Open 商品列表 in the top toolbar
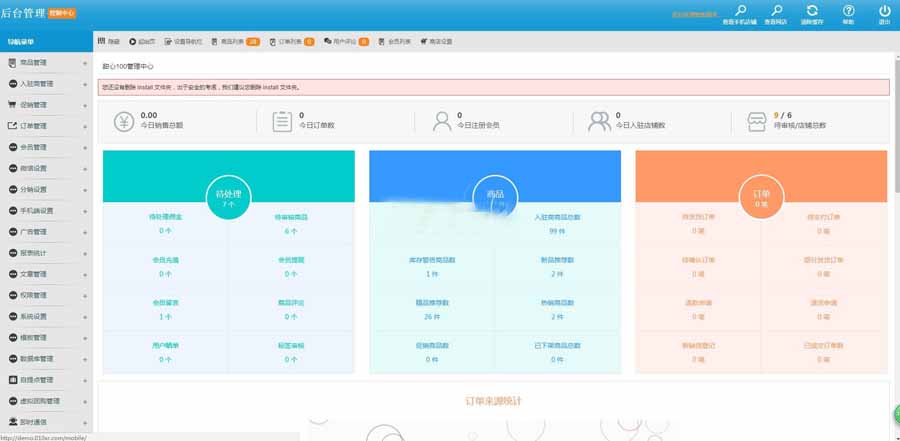 (x=233, y=42)
